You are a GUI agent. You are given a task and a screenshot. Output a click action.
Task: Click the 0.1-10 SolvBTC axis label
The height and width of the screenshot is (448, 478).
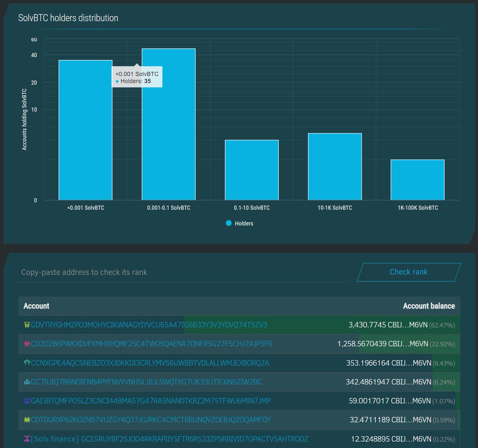[252, 208]
